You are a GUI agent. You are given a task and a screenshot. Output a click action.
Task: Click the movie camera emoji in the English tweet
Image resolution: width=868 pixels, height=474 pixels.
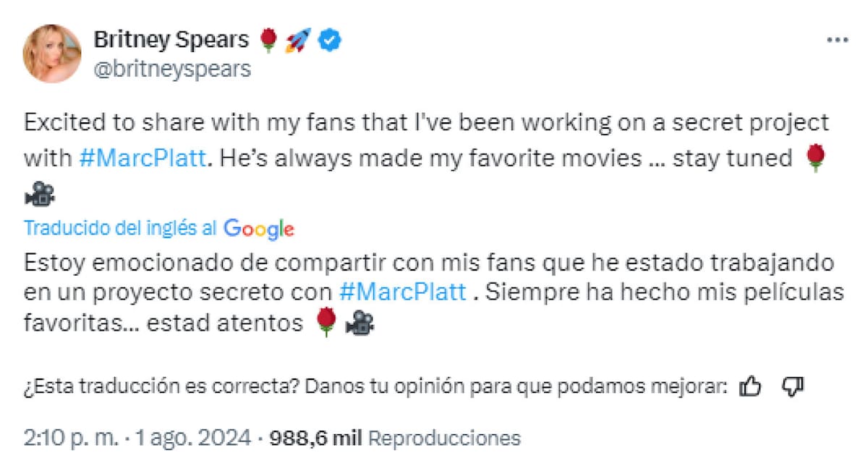click(40, 193)
